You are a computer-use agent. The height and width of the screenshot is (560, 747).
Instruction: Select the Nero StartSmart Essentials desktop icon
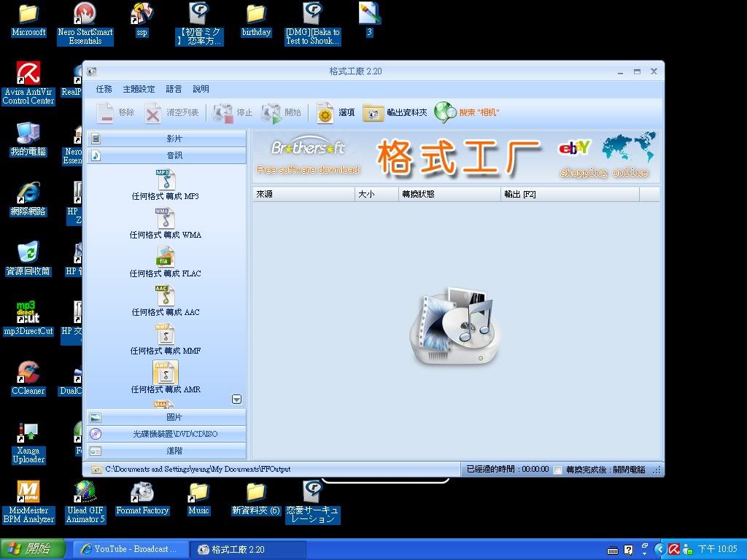click(x=85, y=24)
